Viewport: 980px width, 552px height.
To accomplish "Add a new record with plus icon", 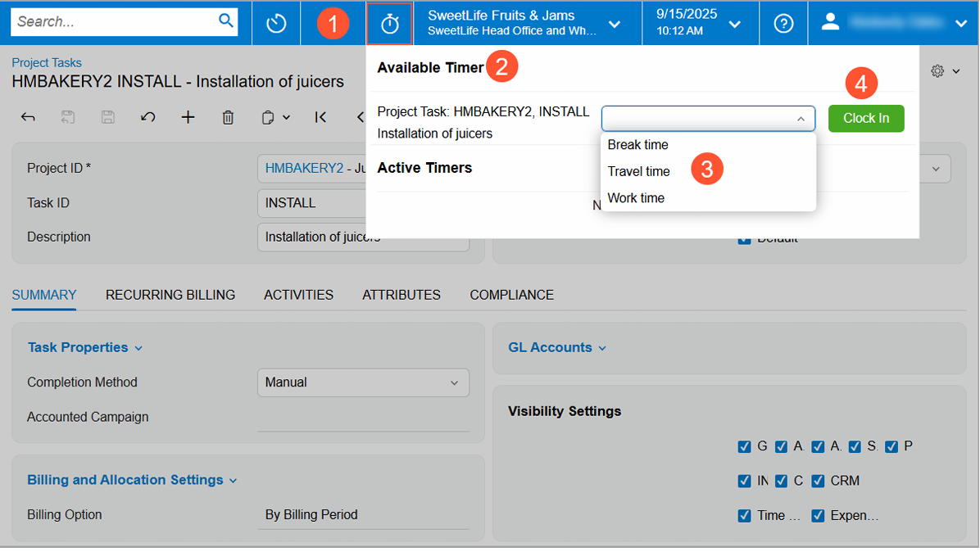I will pyautogui.click(x=188, y=118).
